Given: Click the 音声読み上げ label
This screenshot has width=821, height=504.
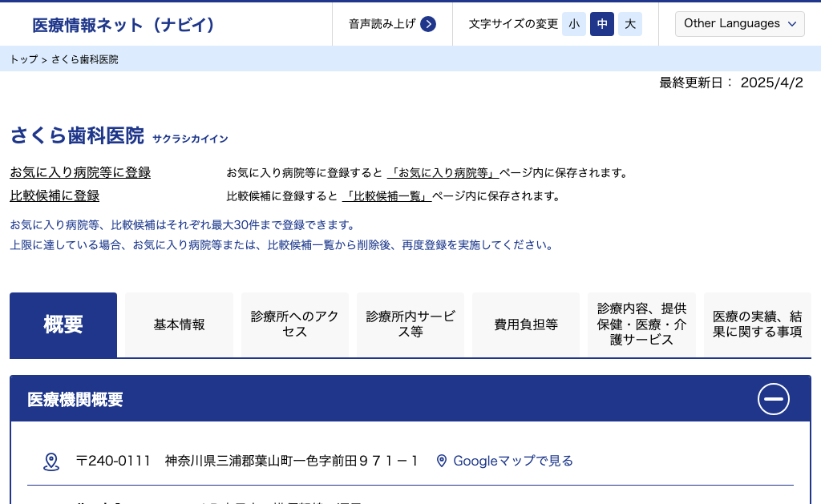Looking at the screenshot, I should click(382, 24).
